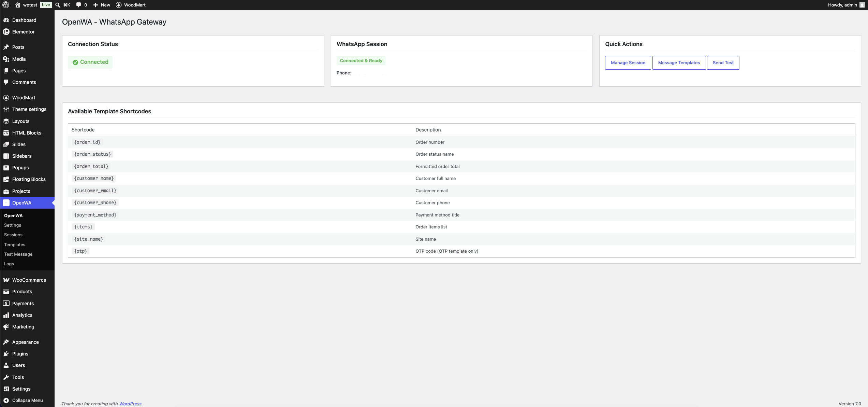Click the Plugins plug icon
This screenshot has width=868, height=407.
point(6,354)
